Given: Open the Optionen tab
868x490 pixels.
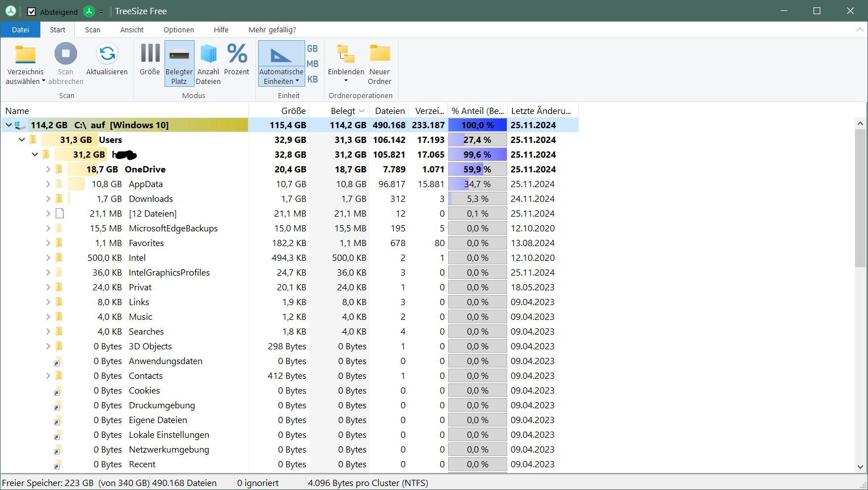Looking at the screenshot, I should click(179, 29).
